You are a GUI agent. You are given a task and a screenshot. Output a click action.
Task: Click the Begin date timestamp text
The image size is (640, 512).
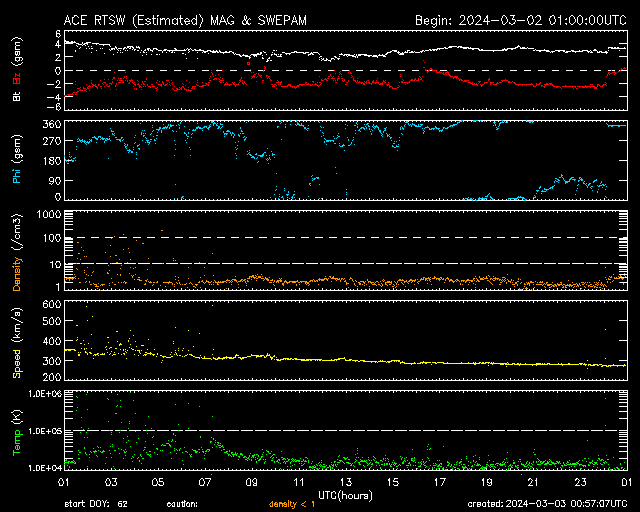520,20
